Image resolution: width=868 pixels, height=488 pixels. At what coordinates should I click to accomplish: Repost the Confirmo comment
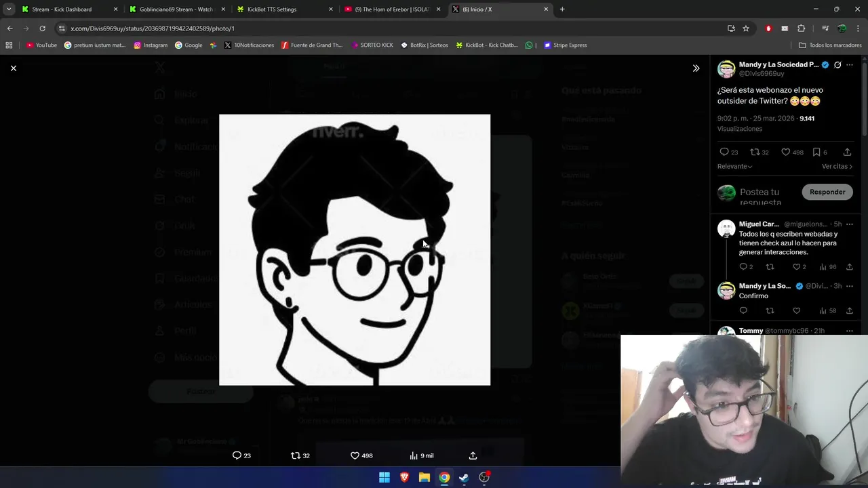pyautogui.click(x=770, y=311)
